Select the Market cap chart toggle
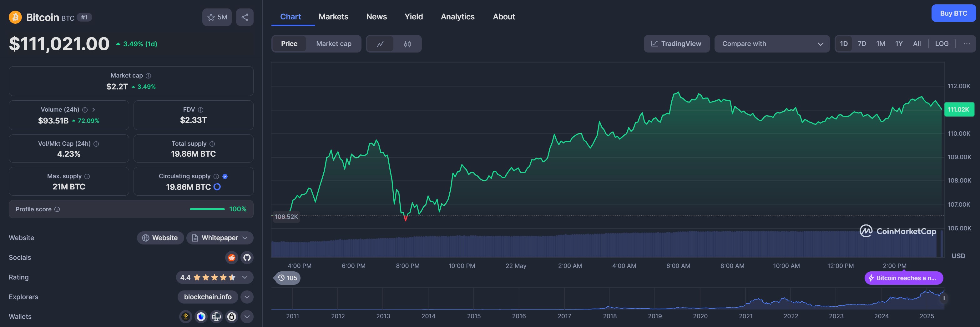980x327 pixels. pyautogui.click(x=334, y=44)
